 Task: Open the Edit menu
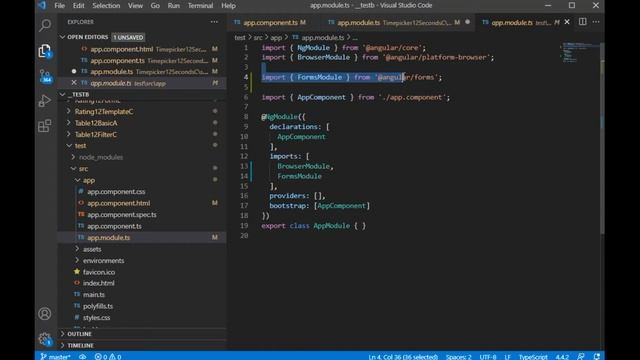click(x=78, y=6)
